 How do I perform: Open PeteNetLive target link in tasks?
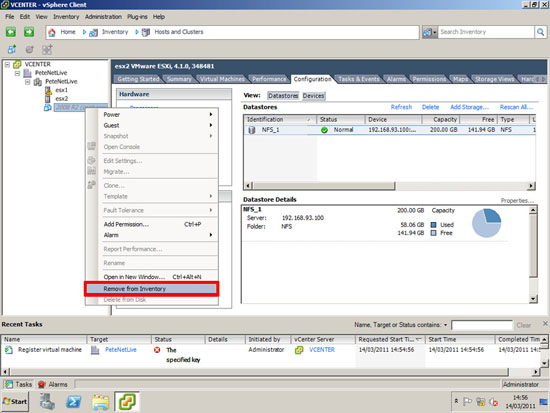[x=121, y=350]
